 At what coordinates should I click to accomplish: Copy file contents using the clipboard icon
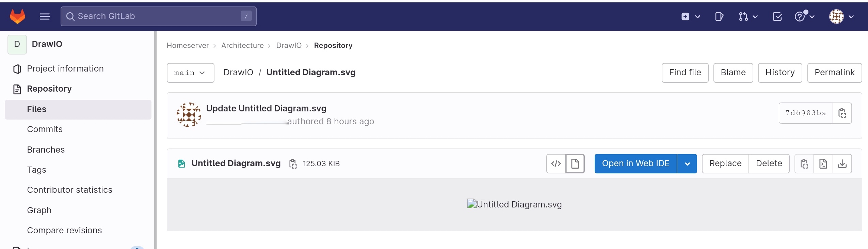point(804,164)
